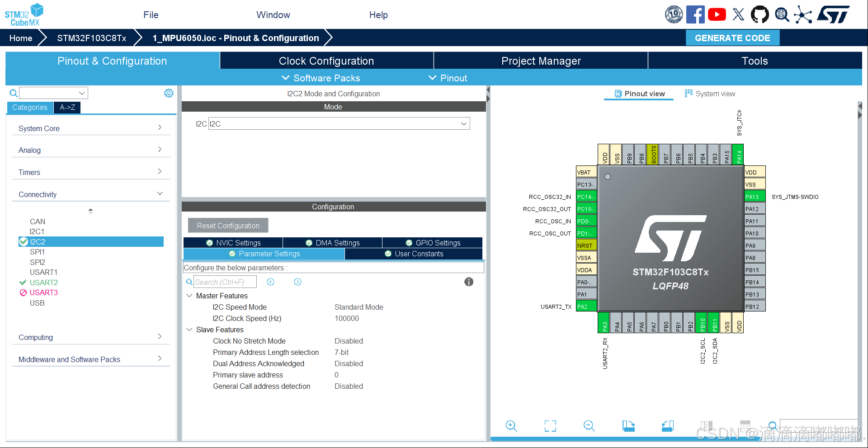Select the PA2 USART2_TX pin
Image resolution: width=868 pixels, height=448 pixels.
pyautogui.click(x=586, y=307)
